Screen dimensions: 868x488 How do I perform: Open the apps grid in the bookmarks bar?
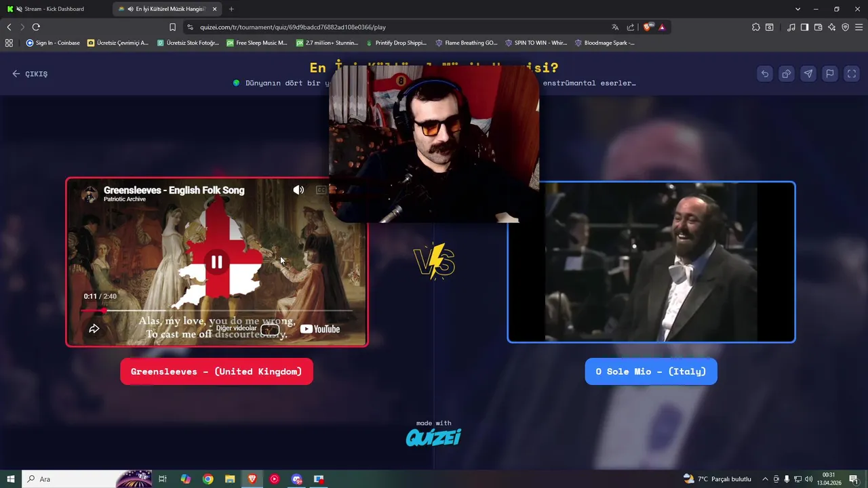tap(9, 43)
